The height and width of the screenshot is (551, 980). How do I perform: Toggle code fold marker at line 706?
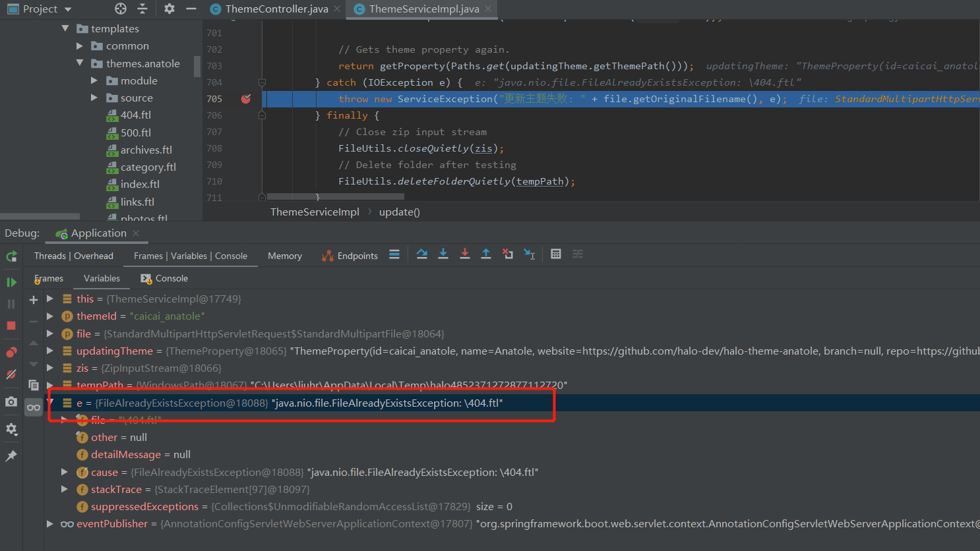pos(262,115)
